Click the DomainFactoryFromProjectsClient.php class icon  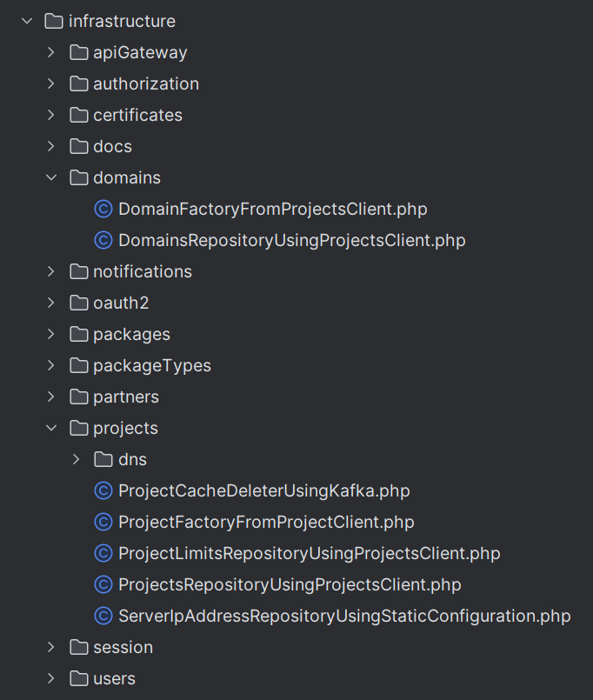(x=103, y=209)
